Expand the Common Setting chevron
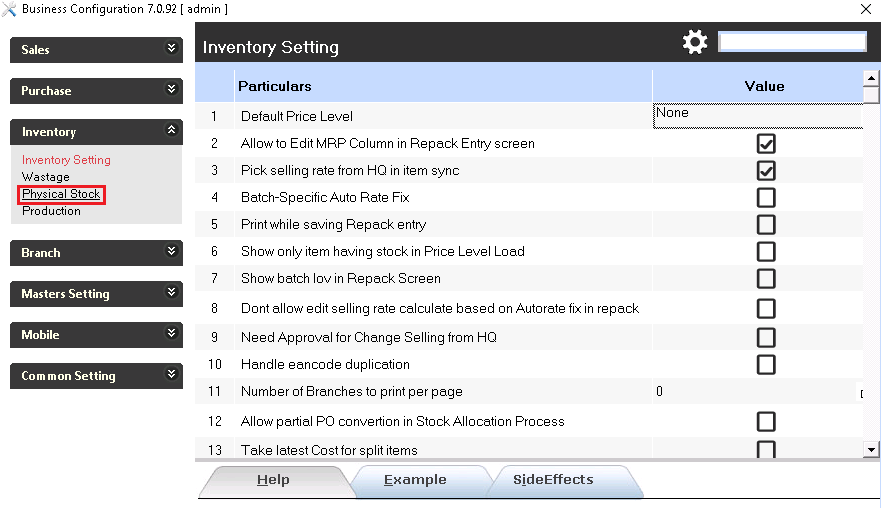This screenshot has height=515, width=882. tap(172, 375)
